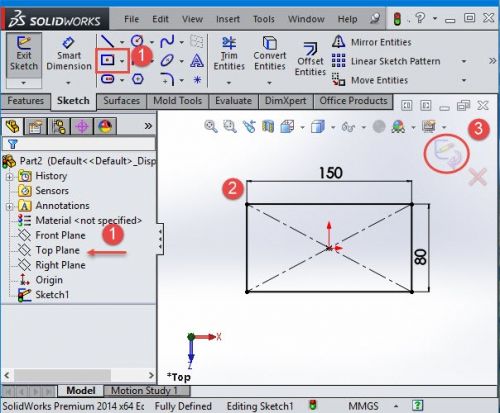Click the confirm sketch corner icon
500x413 pixels.
click(x=447, y=154)
